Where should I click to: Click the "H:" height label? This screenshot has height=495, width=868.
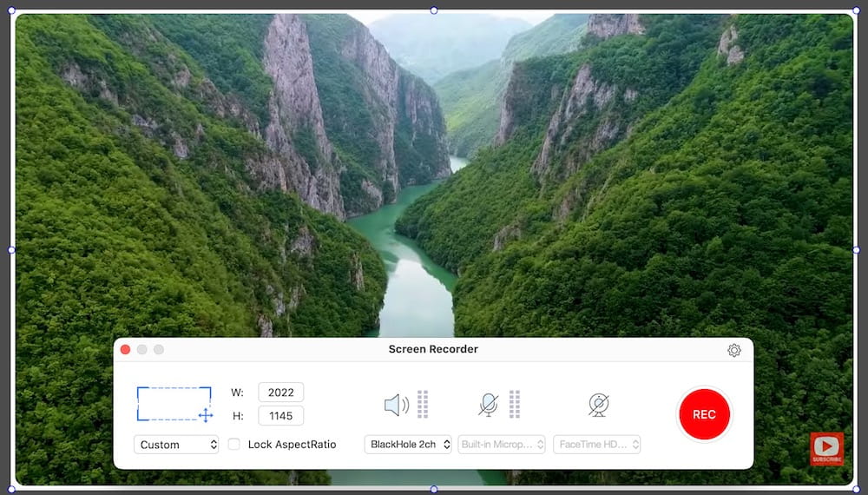(x=238, y=416)
